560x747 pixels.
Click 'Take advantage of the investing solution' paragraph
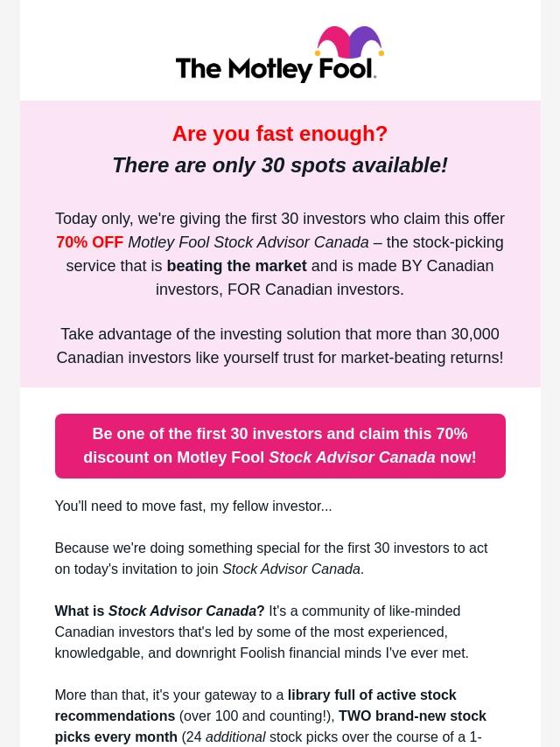point(280,346)
